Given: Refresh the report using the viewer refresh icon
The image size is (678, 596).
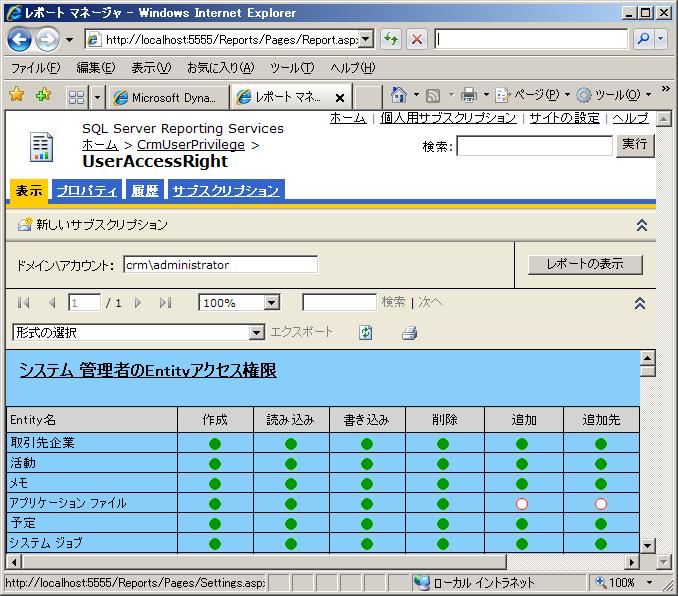Looking at the screenshot, I should coord(366,333).
